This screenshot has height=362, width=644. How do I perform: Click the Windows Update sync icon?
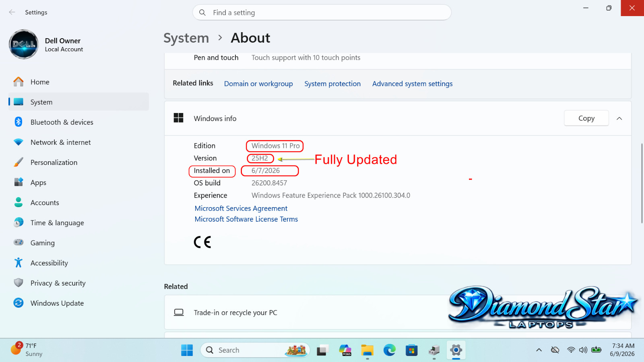pyautogui.click(x=19, y=303)
